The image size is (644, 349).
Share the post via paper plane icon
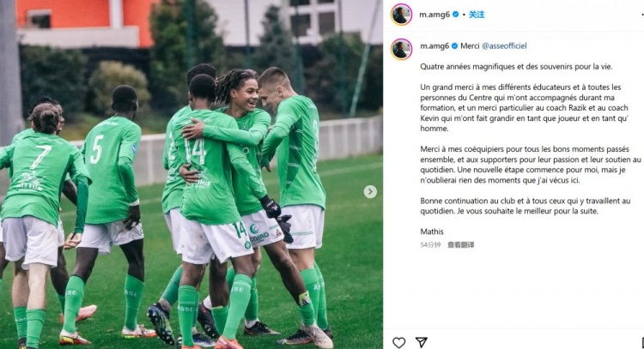[x=422, y=342]
